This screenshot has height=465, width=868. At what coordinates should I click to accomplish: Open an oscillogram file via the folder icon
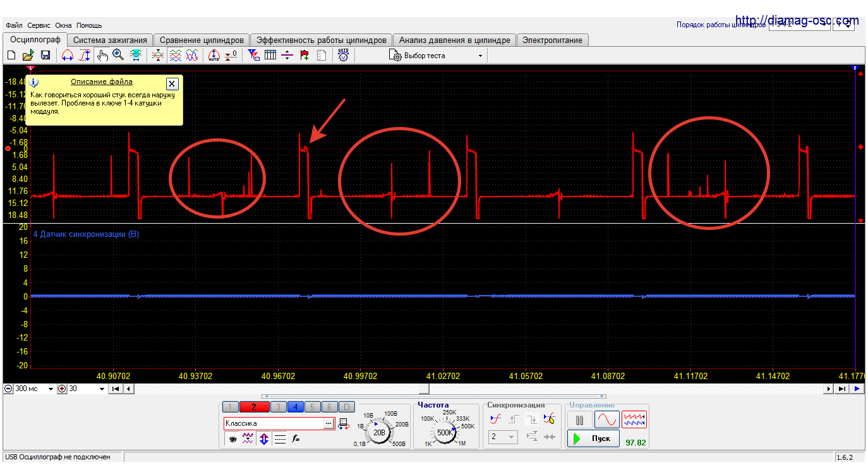[28, 56]
